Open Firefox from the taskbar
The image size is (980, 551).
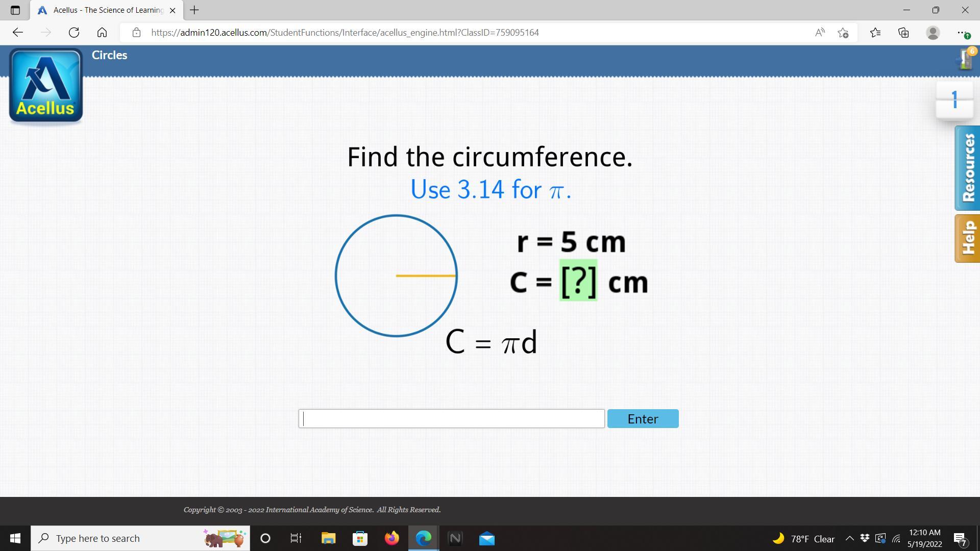392,538
